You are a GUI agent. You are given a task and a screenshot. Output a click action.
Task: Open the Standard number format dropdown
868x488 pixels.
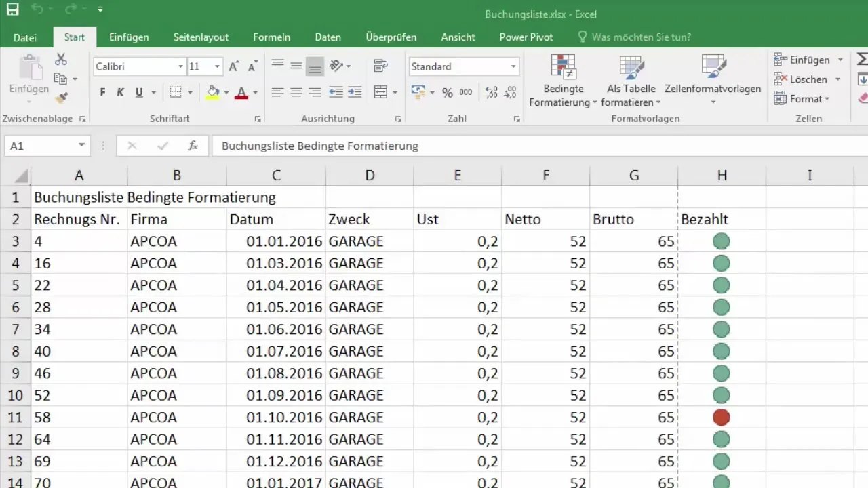514,66
